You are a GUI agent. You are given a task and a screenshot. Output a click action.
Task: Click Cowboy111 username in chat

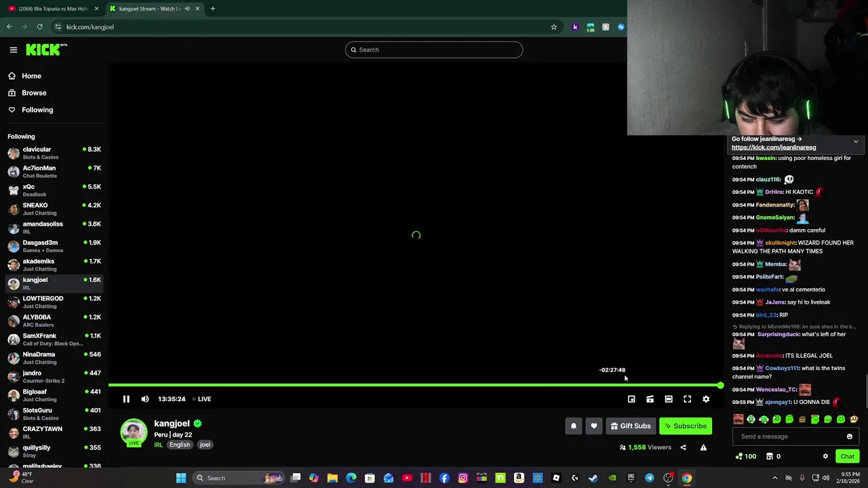[781, 369]
